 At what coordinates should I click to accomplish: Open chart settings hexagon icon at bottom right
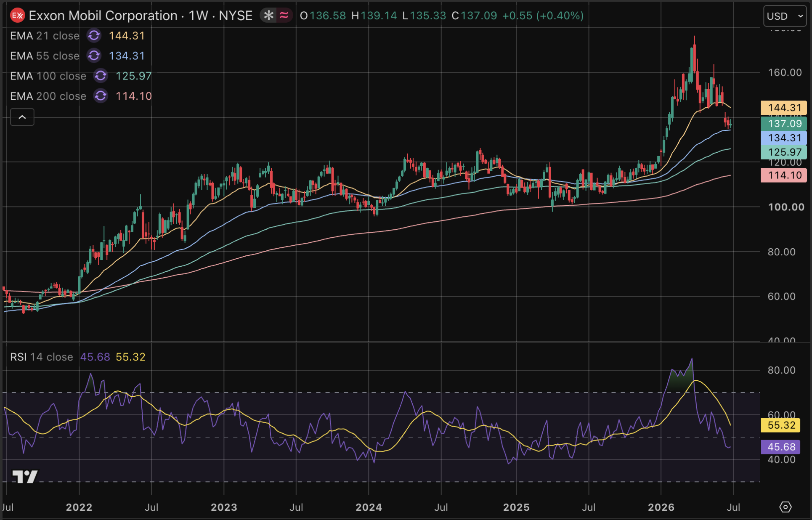785,507
